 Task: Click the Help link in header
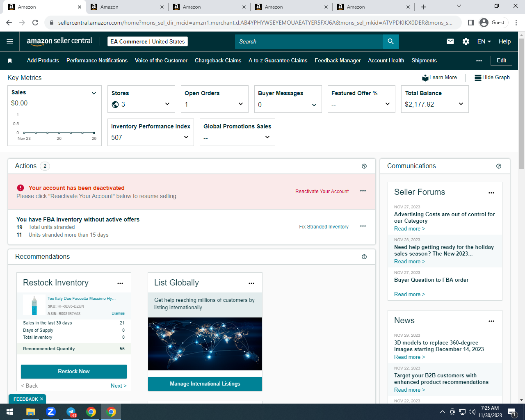point(504,41)
